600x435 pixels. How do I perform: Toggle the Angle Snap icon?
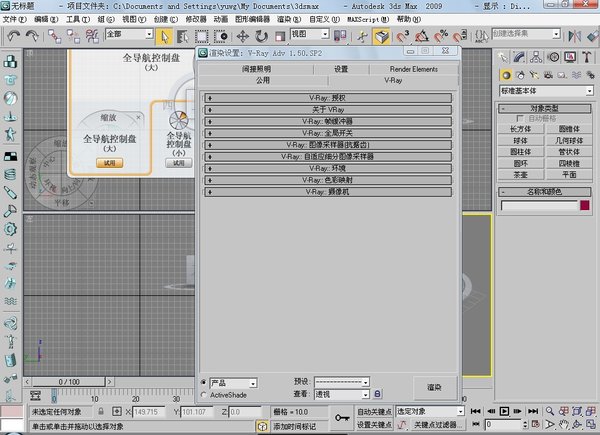pyautogui.click(x=422, y=36)
